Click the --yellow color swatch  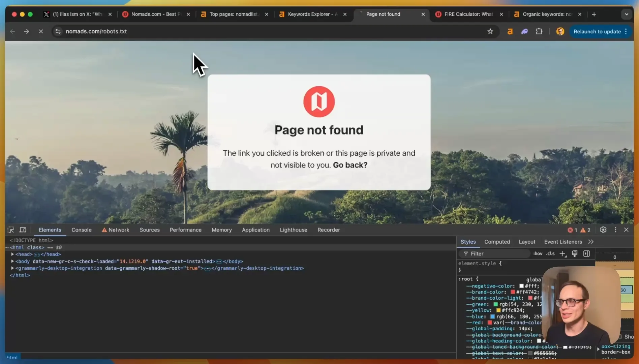click(x=498, y=310)
